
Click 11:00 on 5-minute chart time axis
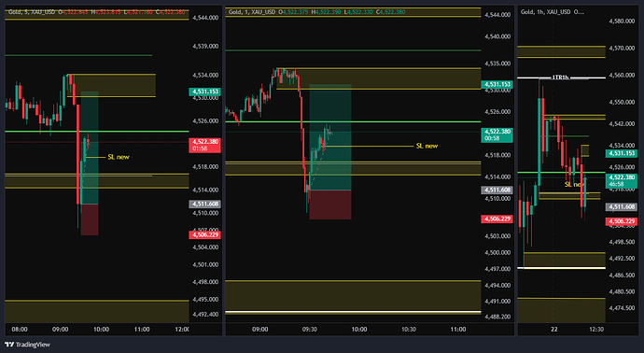pyautogui.click(x=142, y=329)
